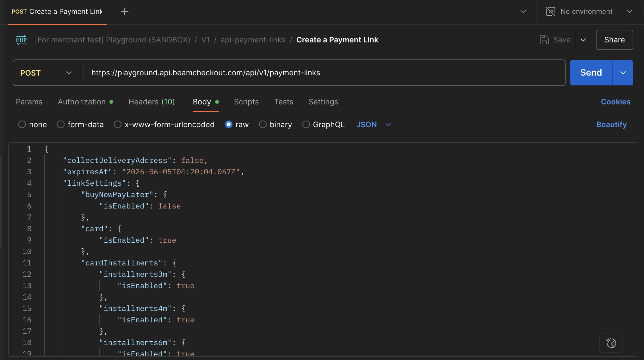Open the Headers (10) tab
The image size is (644, 360).
coord(152,102)
